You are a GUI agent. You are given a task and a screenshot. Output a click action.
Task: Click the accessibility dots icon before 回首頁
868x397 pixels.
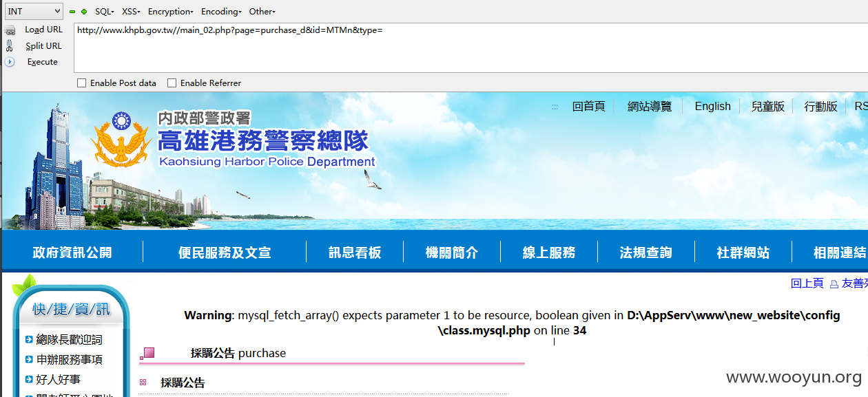click(555, 107)
